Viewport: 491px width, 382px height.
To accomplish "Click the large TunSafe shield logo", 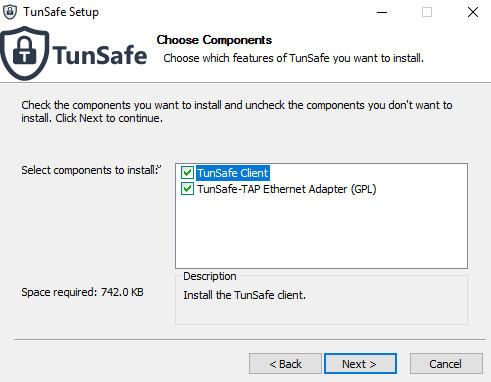I will point(25,53).
